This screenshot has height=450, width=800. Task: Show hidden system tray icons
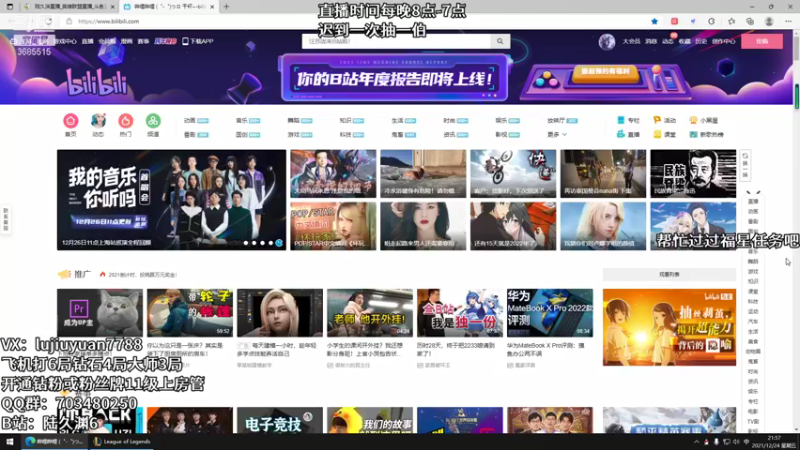(x=696, y=442)
